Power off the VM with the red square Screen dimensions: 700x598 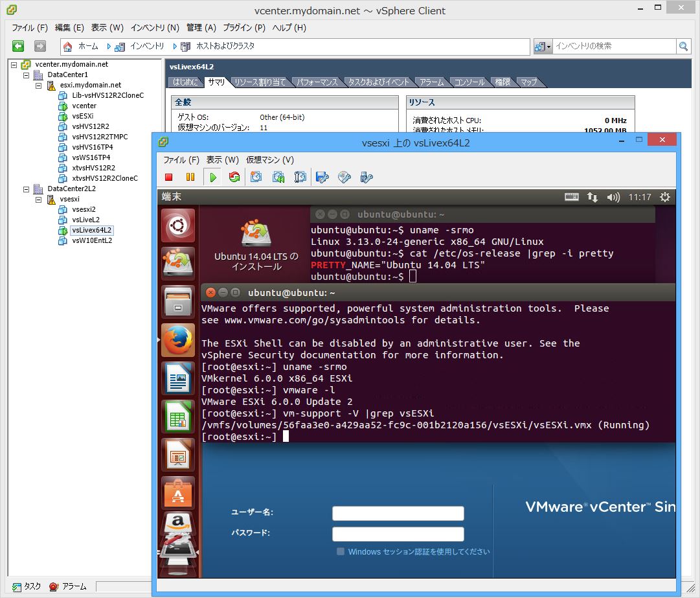[169, 178]
